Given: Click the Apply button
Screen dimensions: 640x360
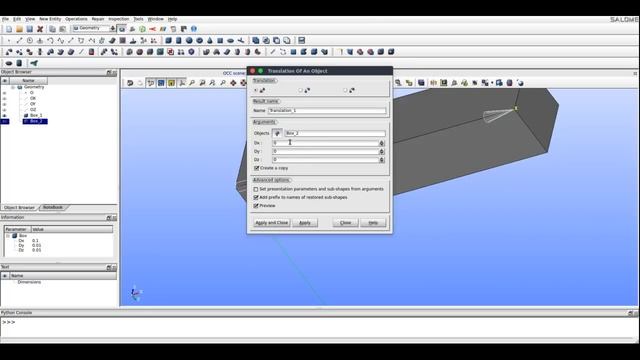Looking at the screenshot, I should point(305,223).
